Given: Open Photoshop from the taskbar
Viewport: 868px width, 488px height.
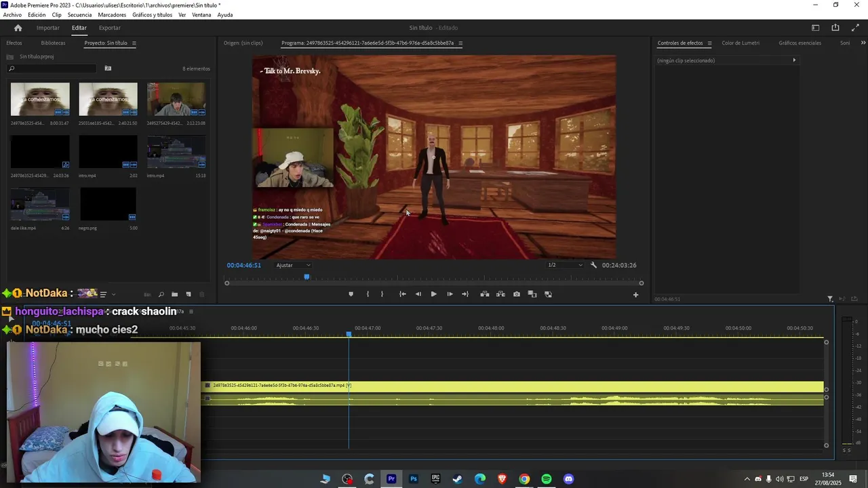Looking at the screenshot, I should (414, 479).
